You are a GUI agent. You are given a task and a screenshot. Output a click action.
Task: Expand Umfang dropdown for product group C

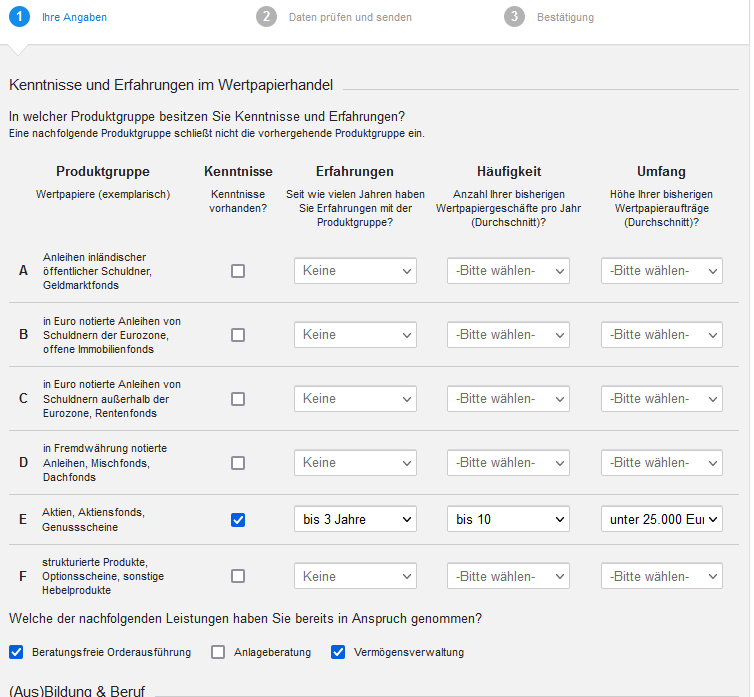click(661, 399)
